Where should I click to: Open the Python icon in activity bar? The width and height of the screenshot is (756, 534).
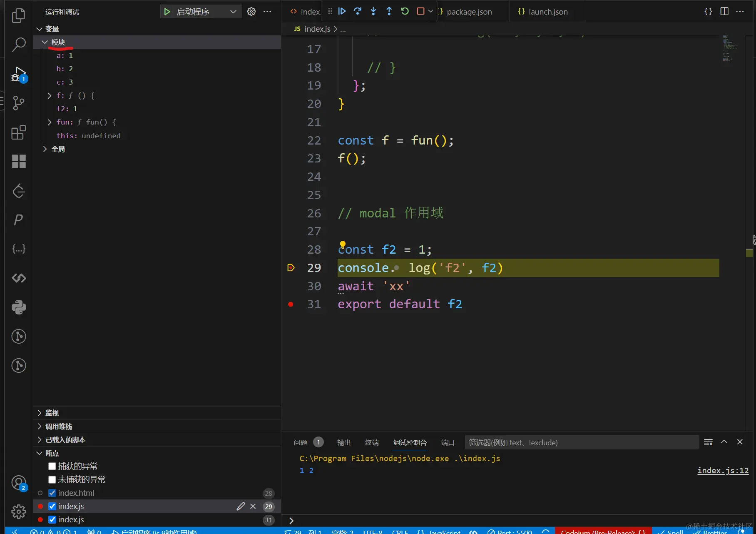pos(18,307)
